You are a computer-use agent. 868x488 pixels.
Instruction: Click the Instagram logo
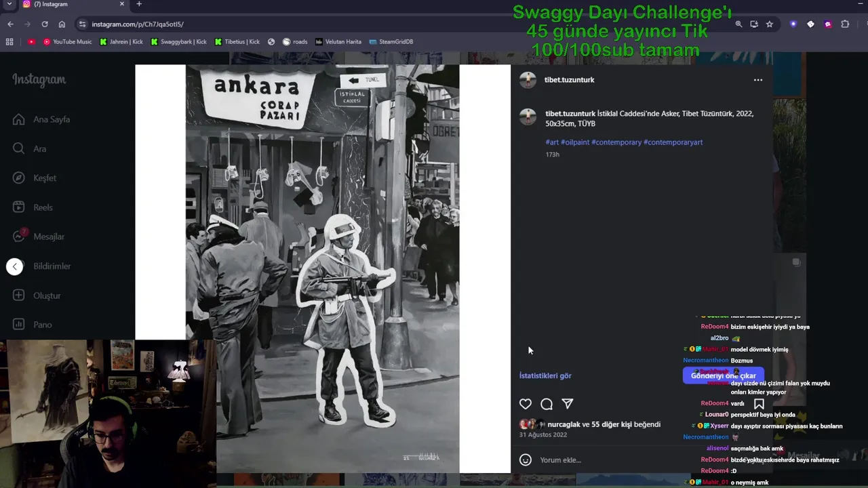coord(39,80)
